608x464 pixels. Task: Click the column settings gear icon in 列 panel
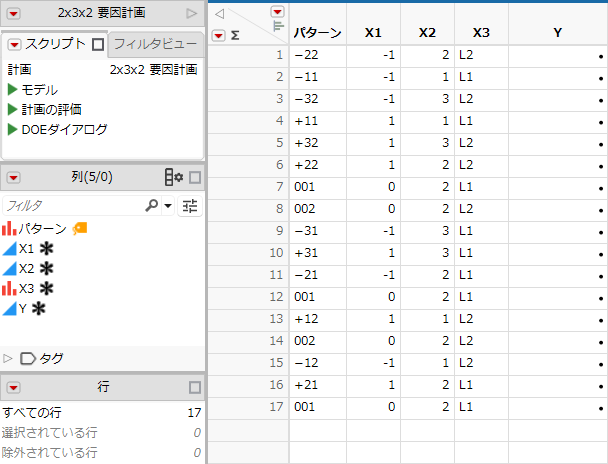[174, 177]
